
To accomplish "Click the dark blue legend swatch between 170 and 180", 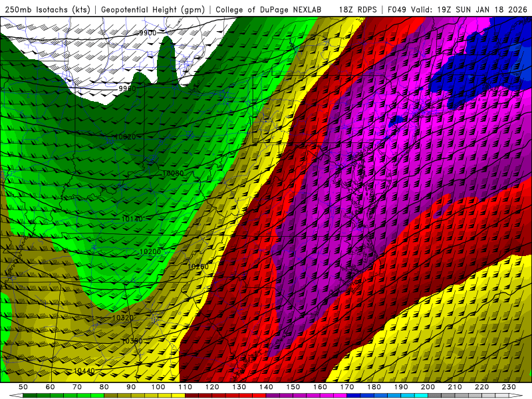I will point(354,396).
